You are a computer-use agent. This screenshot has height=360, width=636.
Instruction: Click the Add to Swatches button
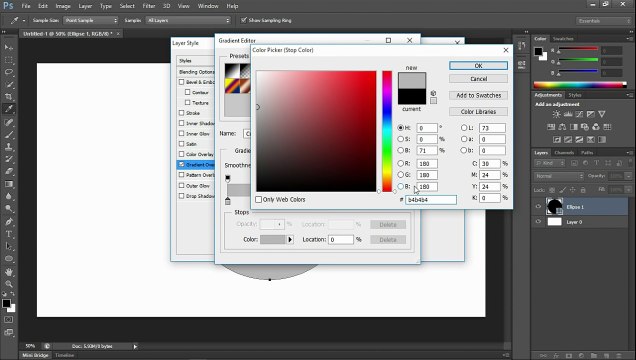pos(478,95)
